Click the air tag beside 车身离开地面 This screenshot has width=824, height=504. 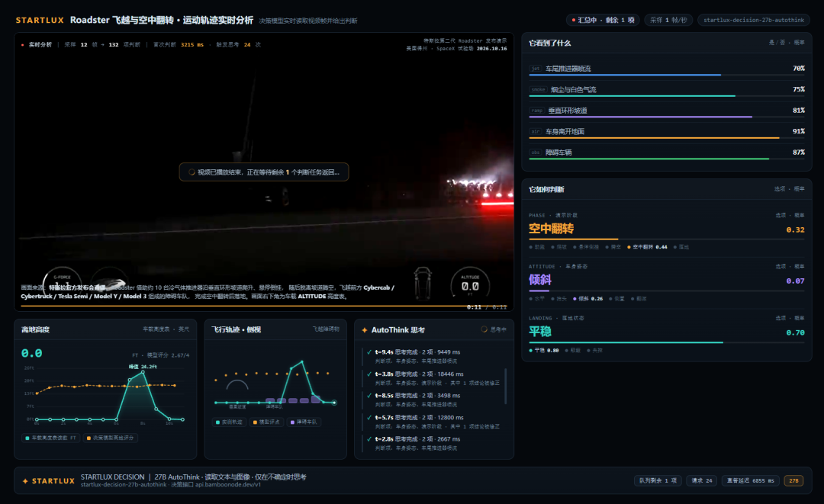[x=536, y=132]
